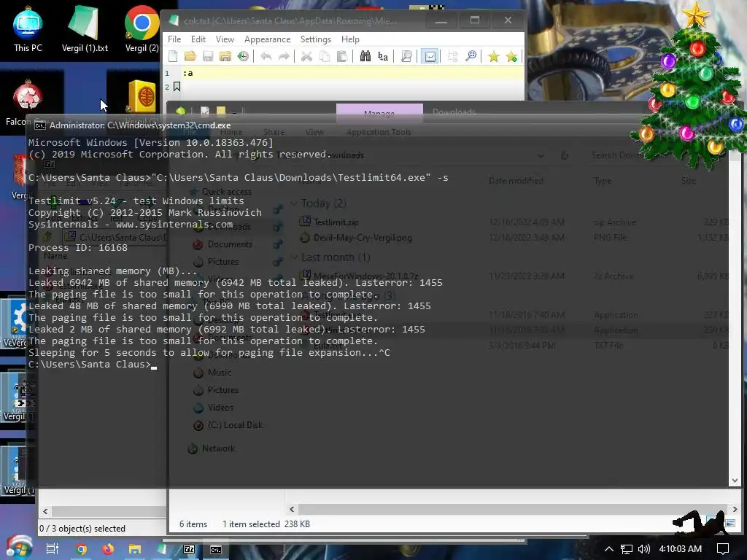Click the volume speaker tray icon
This screenshot has width=747, height=560.
[643, 549]
